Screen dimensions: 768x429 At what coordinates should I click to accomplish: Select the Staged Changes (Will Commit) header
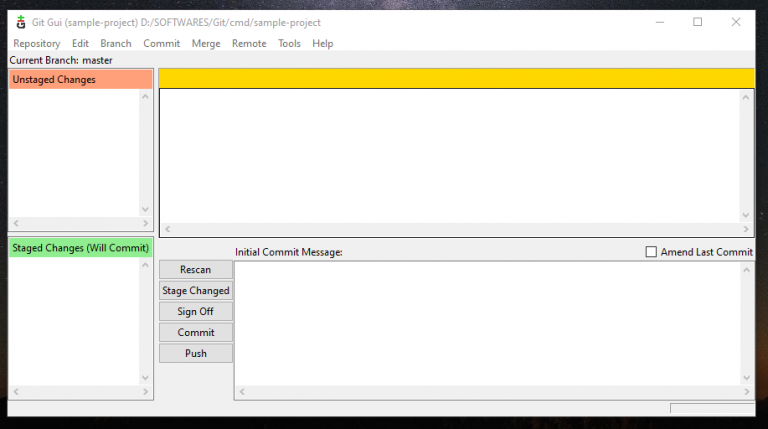click(81, 248)
